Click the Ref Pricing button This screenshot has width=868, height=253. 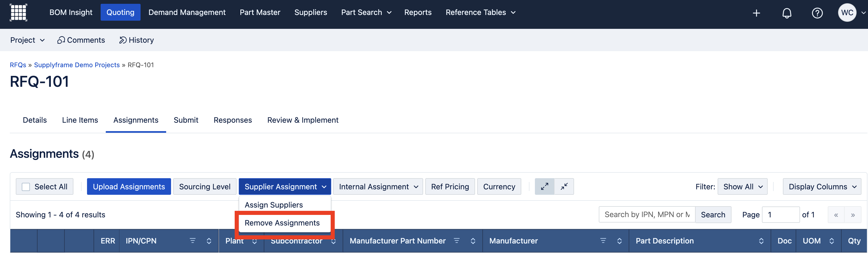tap(450, 187)
